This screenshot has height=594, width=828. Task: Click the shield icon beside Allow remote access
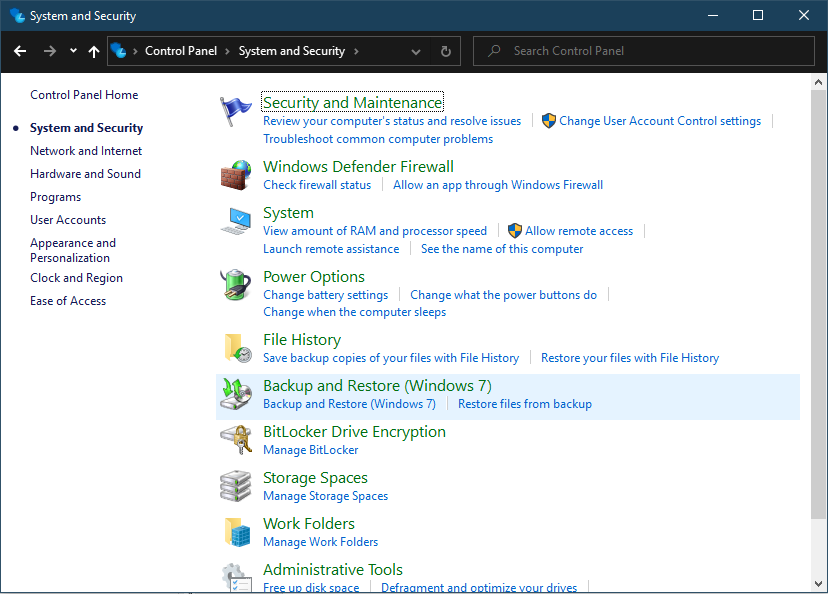[x=514, y=231]
